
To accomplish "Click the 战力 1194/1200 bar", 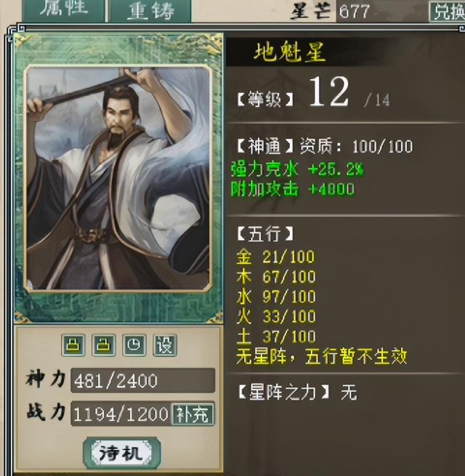I will click(121, 414).
